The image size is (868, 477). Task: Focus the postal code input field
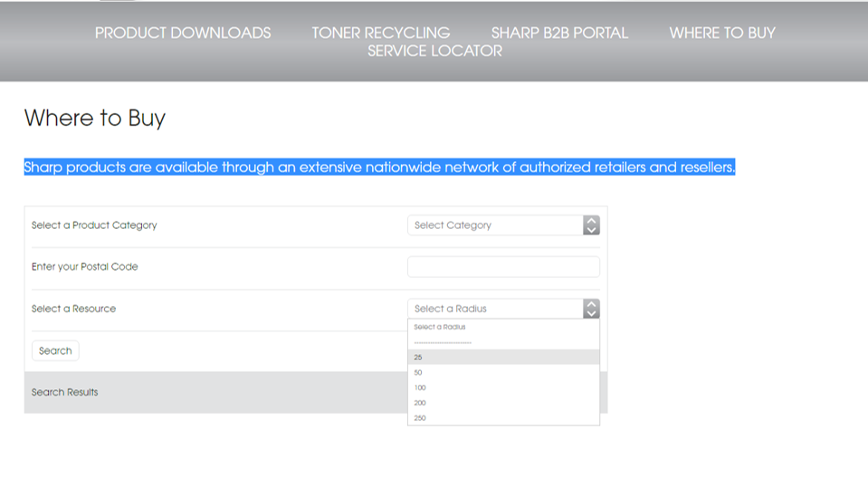(x=503, y=267)
